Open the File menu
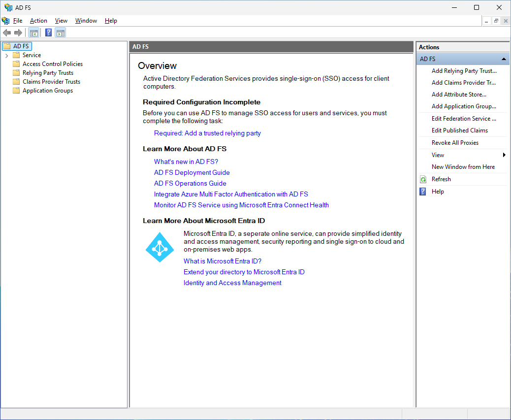The width and height of the screenshot is (511, 420). coord(18,21)
